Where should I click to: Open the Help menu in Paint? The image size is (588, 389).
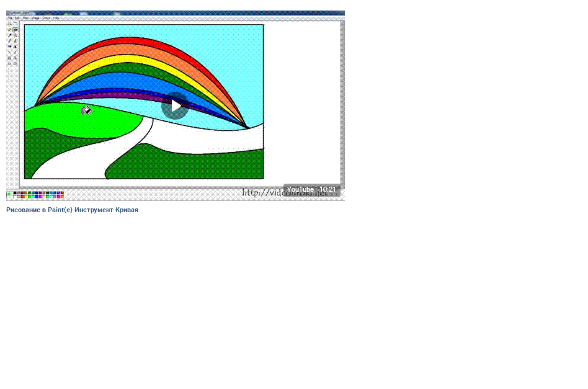point(56,18)
